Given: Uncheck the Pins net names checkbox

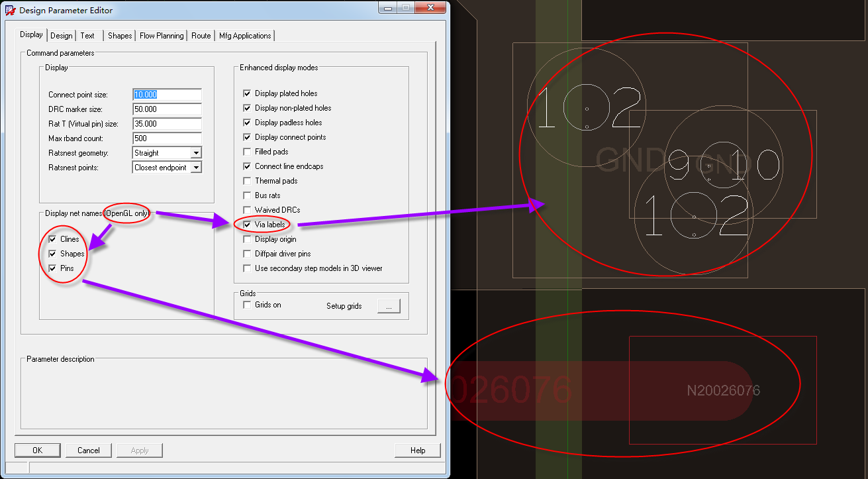Looking at the screenshot, I should tap(53, 268).
